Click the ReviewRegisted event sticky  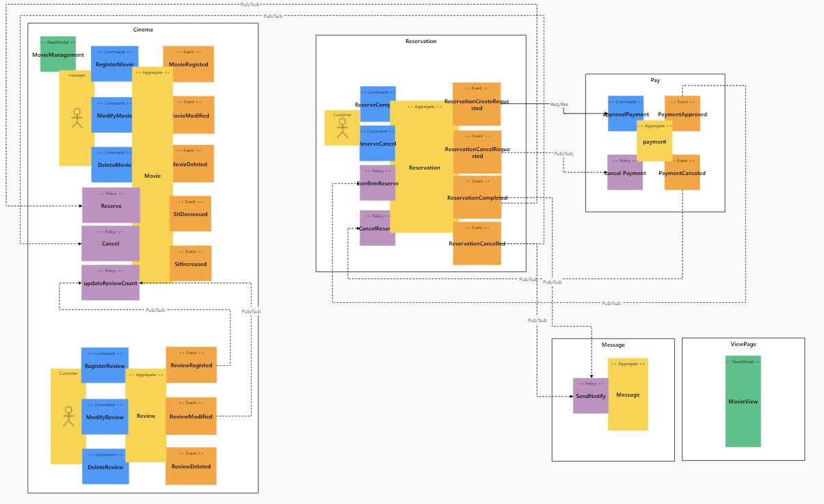(x=191, y=364)
